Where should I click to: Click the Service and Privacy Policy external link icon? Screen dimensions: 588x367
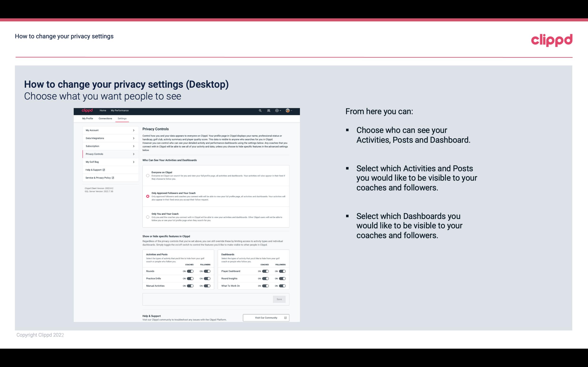pos(113,178)
